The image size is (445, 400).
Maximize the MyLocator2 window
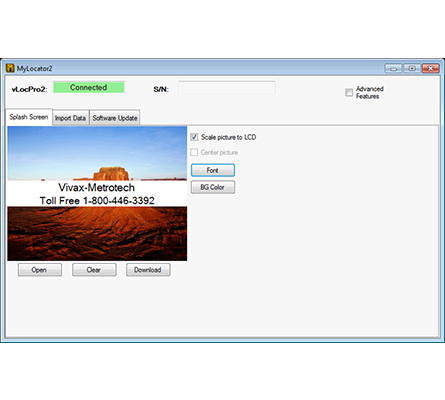412,69
